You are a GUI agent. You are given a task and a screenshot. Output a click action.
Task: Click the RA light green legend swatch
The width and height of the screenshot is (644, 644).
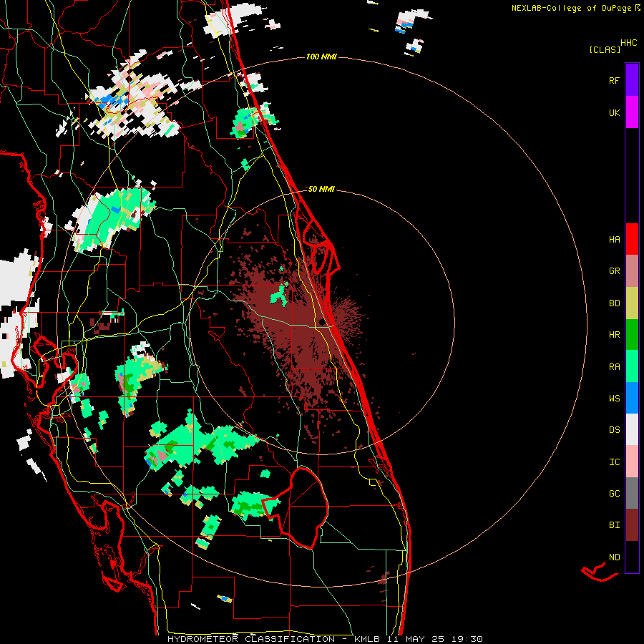point(632,366)
